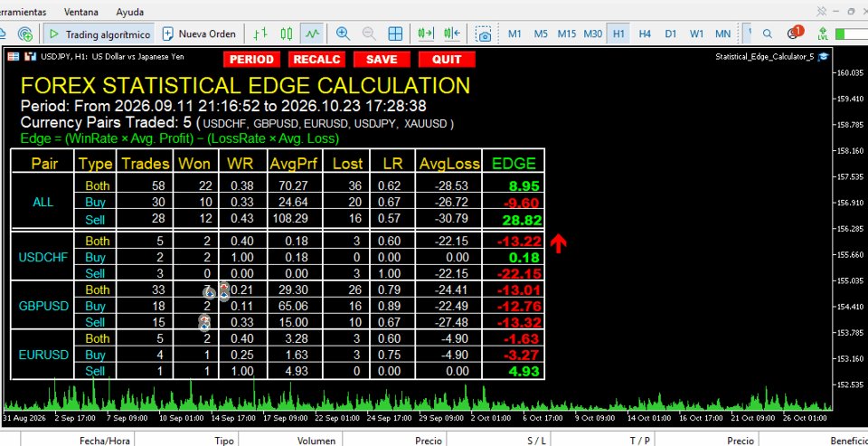Click the graduation cap expert icon on chart

823,56
